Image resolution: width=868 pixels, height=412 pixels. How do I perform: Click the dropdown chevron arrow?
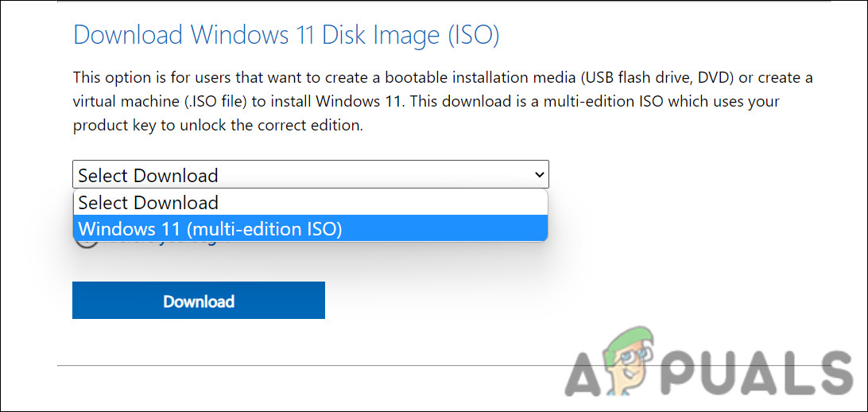[540, 174]
